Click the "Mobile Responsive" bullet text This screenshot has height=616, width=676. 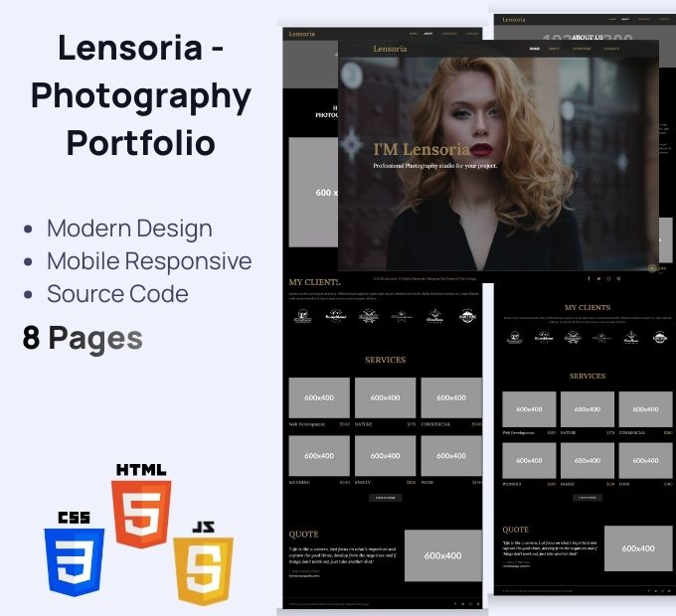[149, 261]
